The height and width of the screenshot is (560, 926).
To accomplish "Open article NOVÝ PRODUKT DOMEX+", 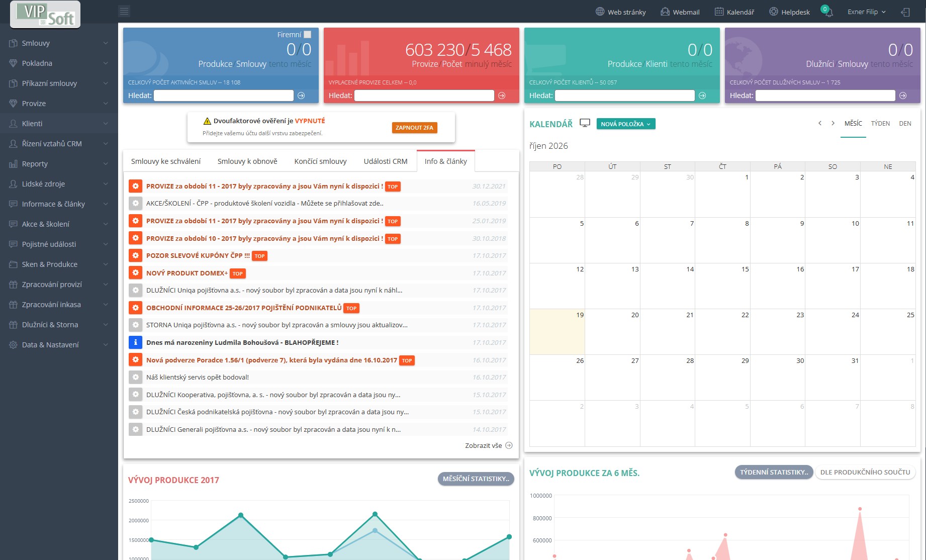I will coord(187,273).
